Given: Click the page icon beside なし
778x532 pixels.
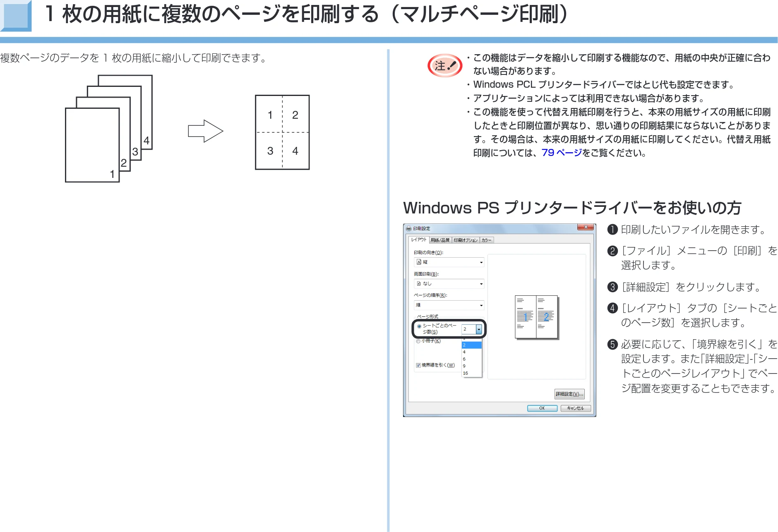Looking at the screenshot, I should tap(419, 283).
